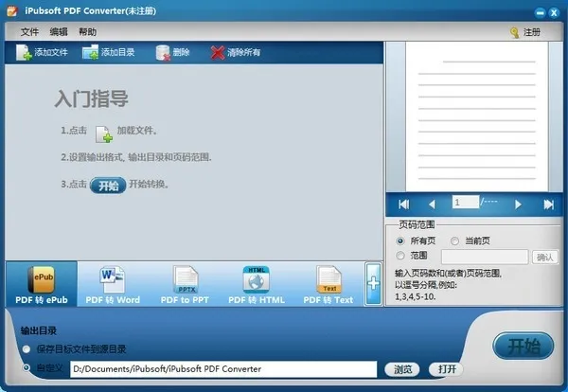Go to previous page in preview
The image size is (568, 392).
point(432,205)
